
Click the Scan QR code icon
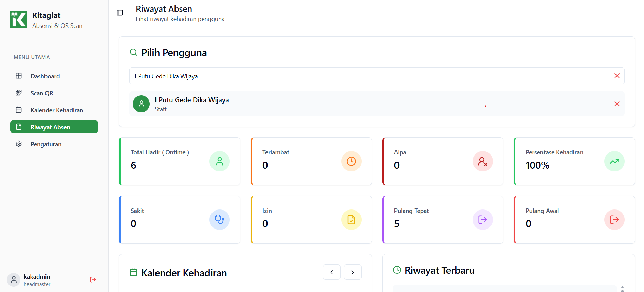click(x=19, y=93)
